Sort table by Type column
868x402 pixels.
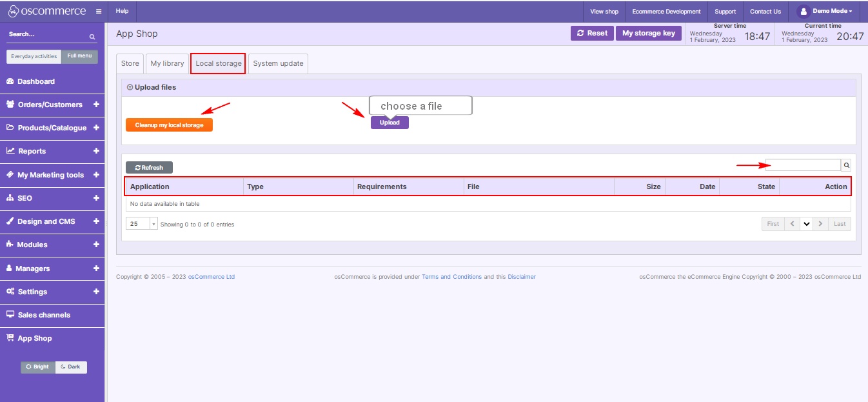tap(299, 186)
